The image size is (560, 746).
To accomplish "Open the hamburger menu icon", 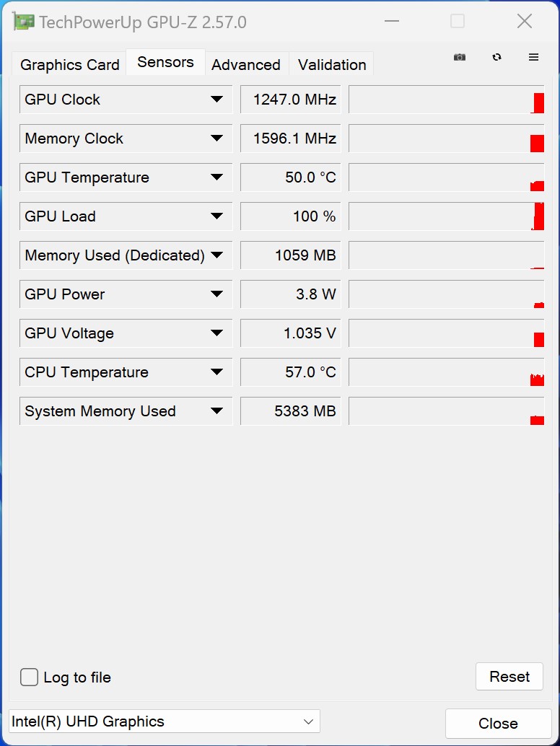I will [534, 58].
